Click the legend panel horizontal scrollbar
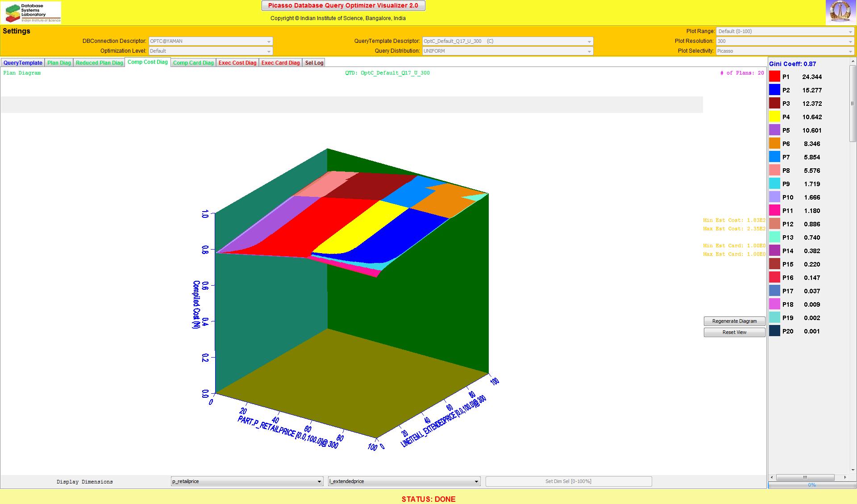This screenshot has height=504, width=857. 805,477
